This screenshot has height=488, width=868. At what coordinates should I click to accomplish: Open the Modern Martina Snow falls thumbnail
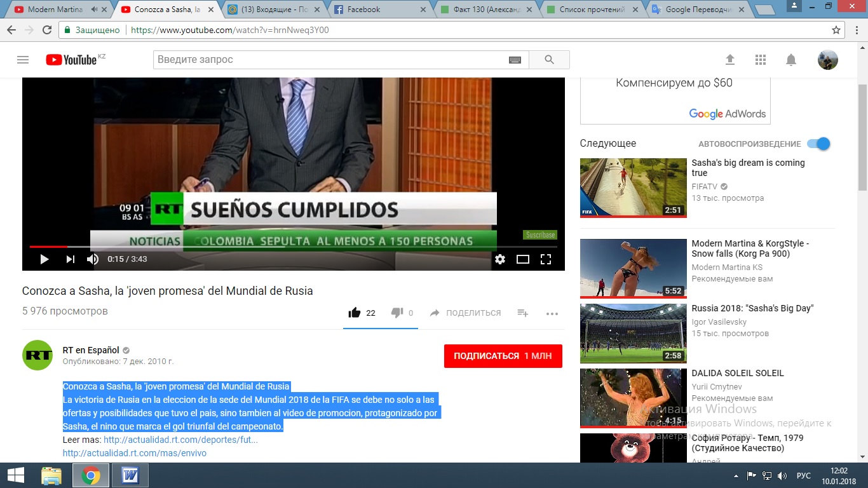634,268
